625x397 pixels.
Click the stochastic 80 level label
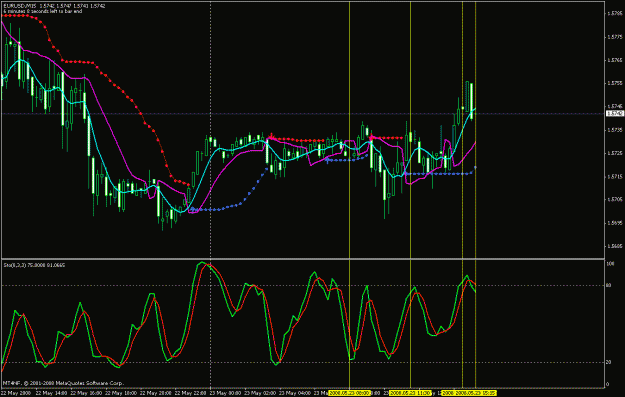[x=609, y=285]
